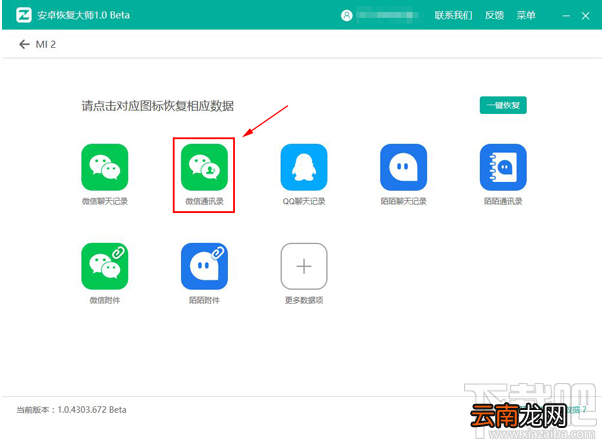Screen dimensions: 604x444
Task: Open WeChat chat history recovery (微信聊天记录)
Action: coord(104,167)
